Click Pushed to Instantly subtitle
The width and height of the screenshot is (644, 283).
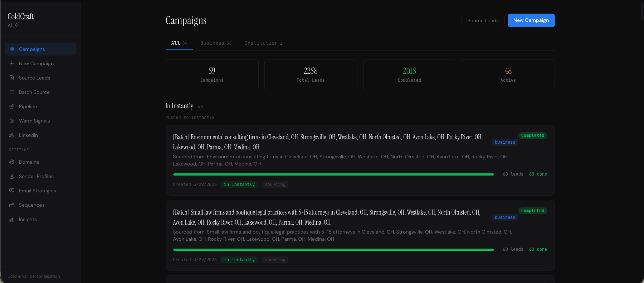190,117
